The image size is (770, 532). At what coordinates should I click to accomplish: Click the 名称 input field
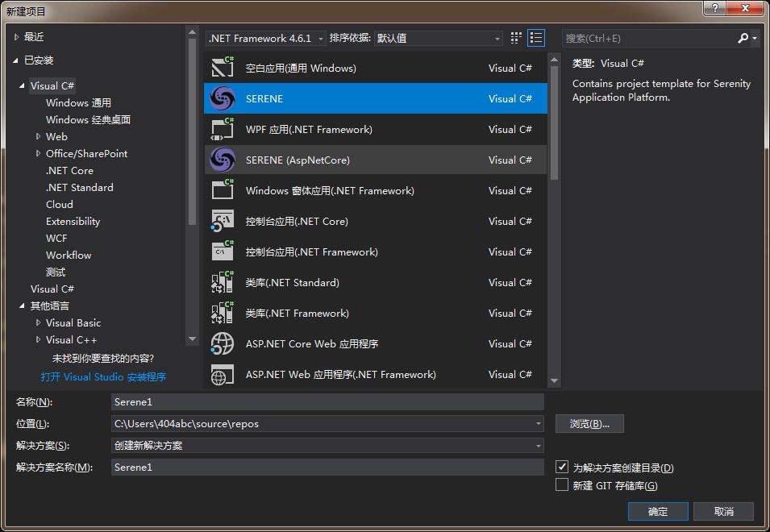(327, 402)
